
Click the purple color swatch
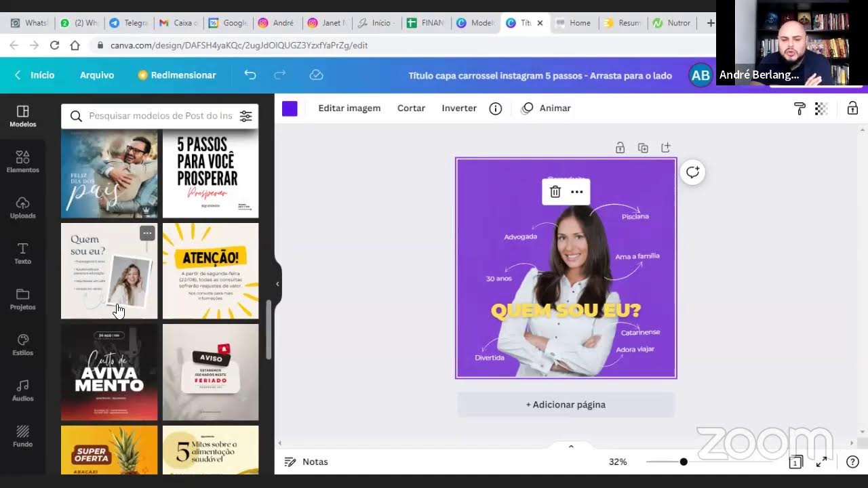coord(290,108)
